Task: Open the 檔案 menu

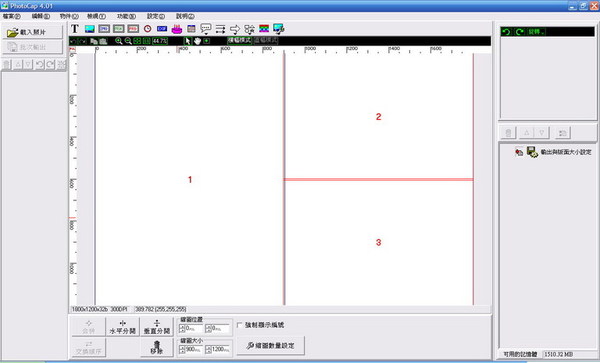Action: point(12,16)
